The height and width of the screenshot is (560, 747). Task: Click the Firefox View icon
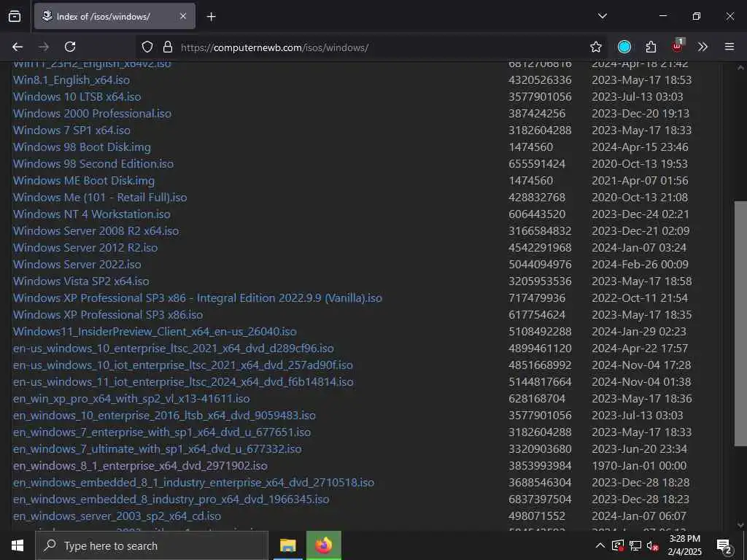coord(15,16)
